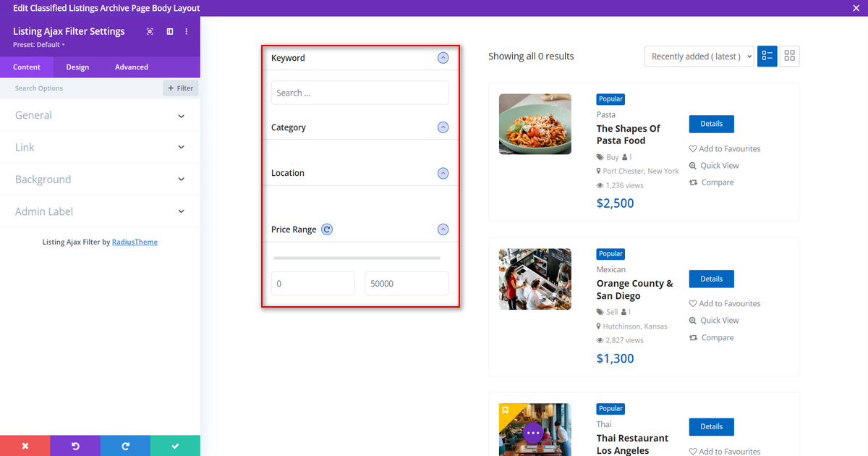868x456 pixels.
Task: Click the + Filter button
Action: (x=181, y=88)
